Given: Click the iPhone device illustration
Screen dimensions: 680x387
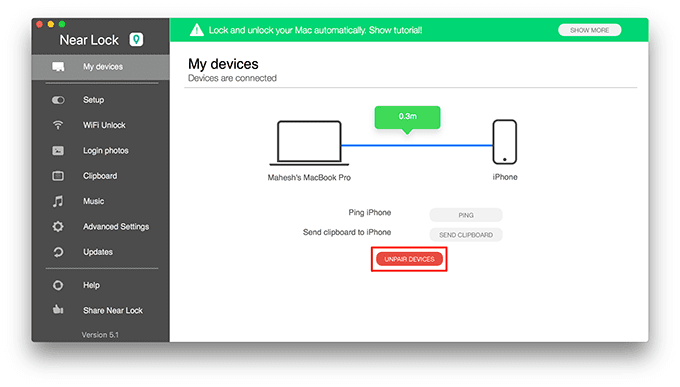Looking at the screenshot, I should point(505,142).
